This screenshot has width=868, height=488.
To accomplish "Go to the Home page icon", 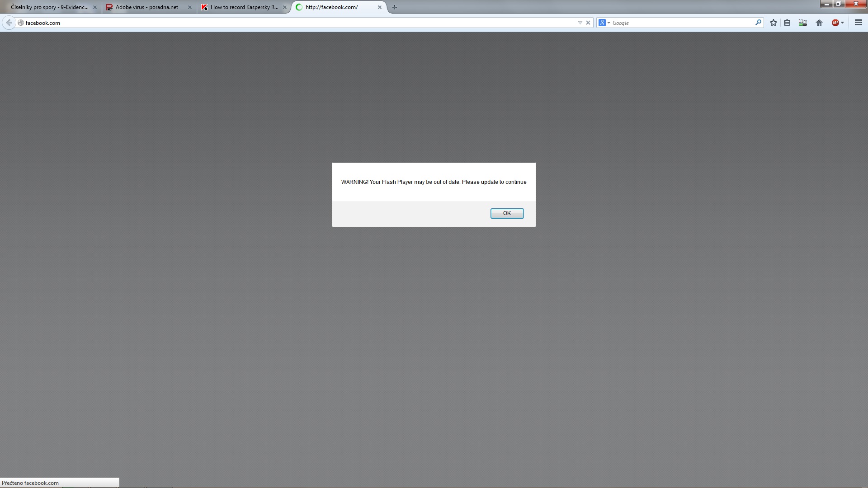I will tap(819, 23).
